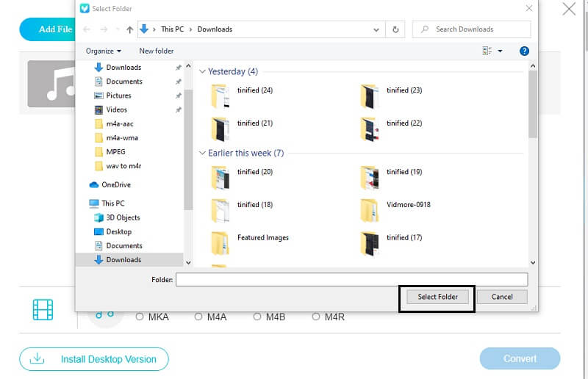
Task: Select the MKA format radio button
Action: tap(140, 317)
